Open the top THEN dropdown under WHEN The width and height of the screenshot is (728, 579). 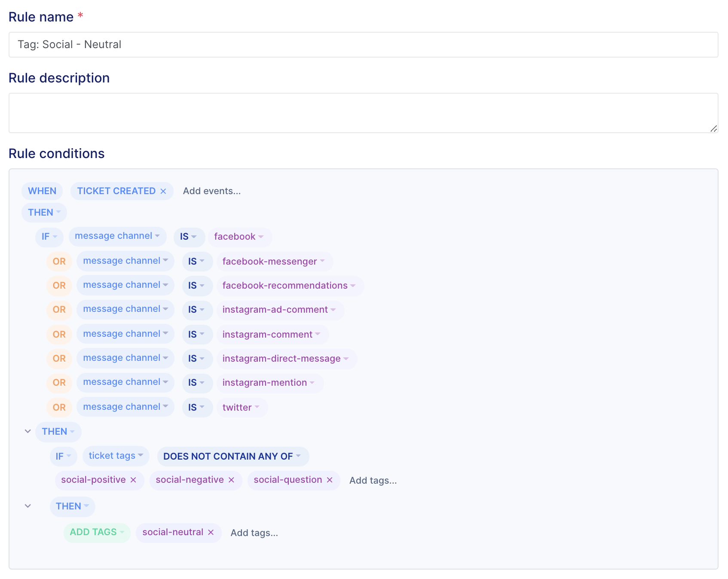44,213
